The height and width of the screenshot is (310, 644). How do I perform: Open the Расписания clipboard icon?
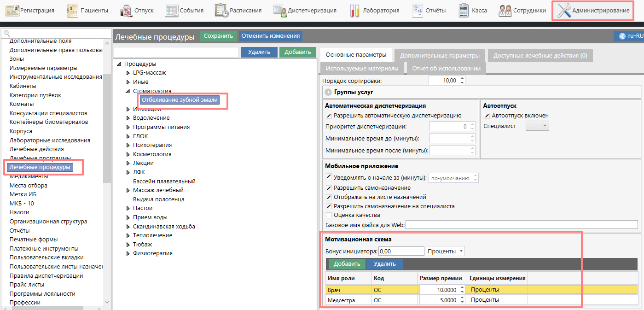[221, 10]
